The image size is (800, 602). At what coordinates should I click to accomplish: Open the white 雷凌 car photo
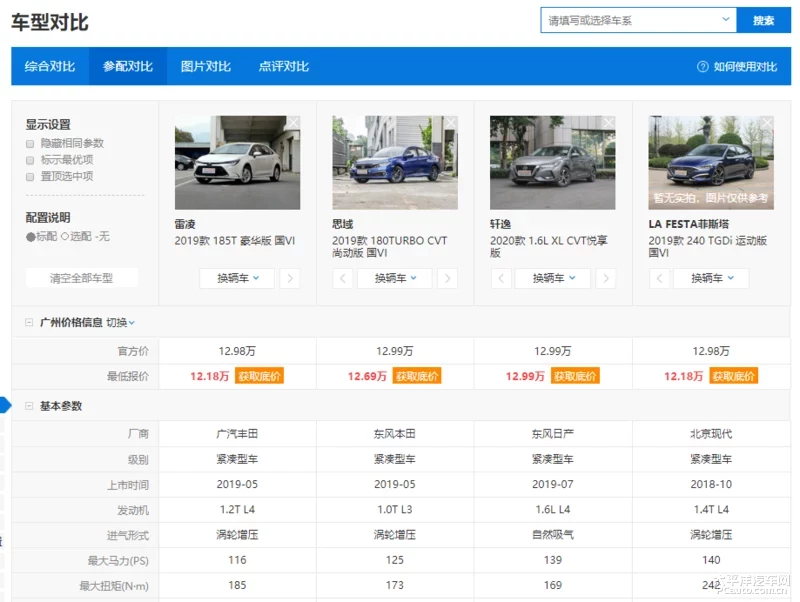pyautogui.click(x=237, y=162)
